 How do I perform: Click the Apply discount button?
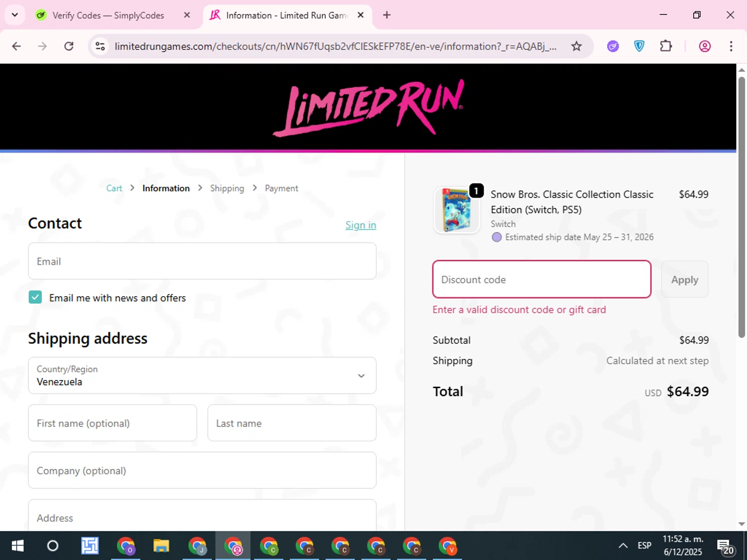[685, 279]
